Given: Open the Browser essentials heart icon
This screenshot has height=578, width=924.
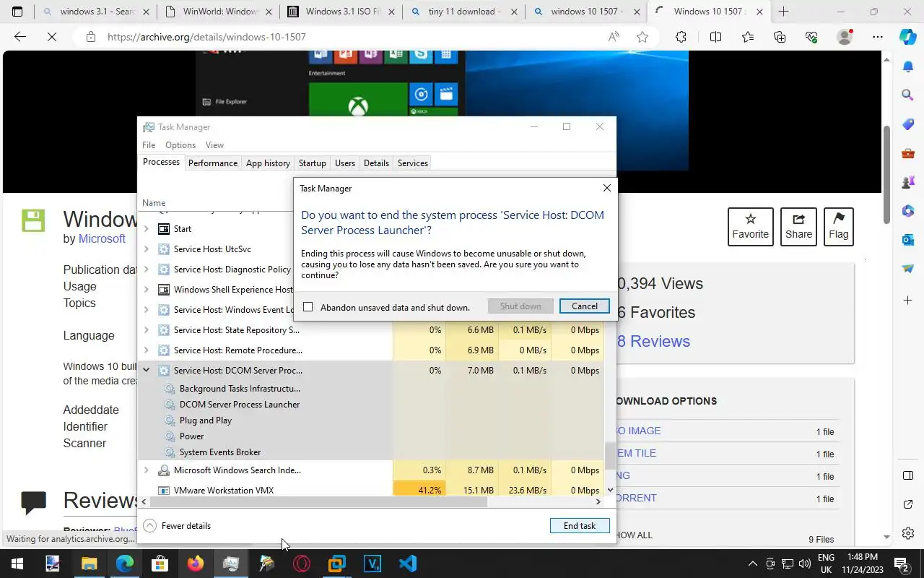Looking at the screenshot, I should click(811, 37).
